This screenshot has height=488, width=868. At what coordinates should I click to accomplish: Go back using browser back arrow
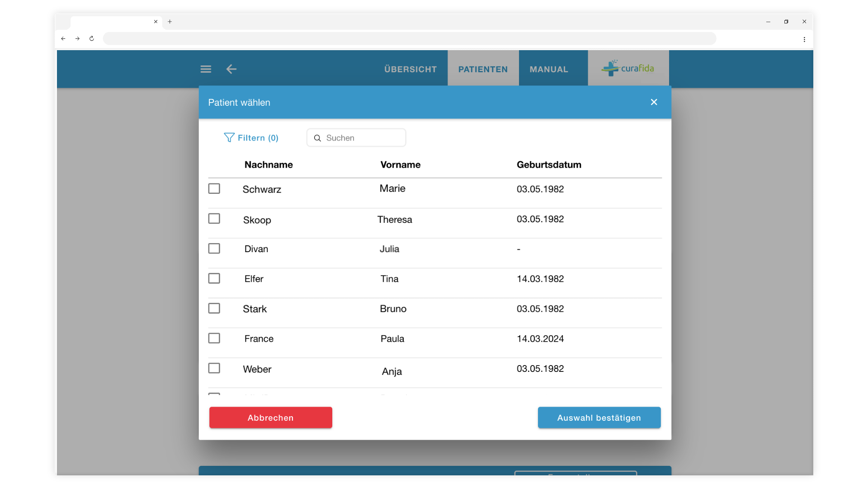[63, 38]
